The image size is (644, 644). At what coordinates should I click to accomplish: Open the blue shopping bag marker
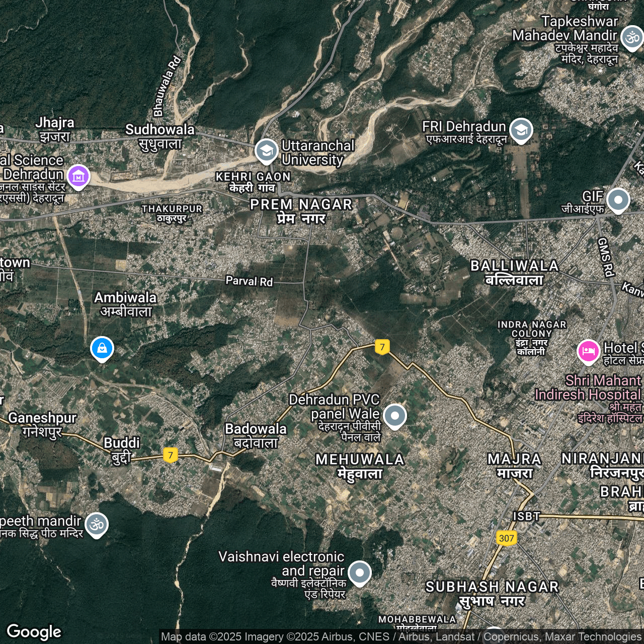[x=102, y=348]
